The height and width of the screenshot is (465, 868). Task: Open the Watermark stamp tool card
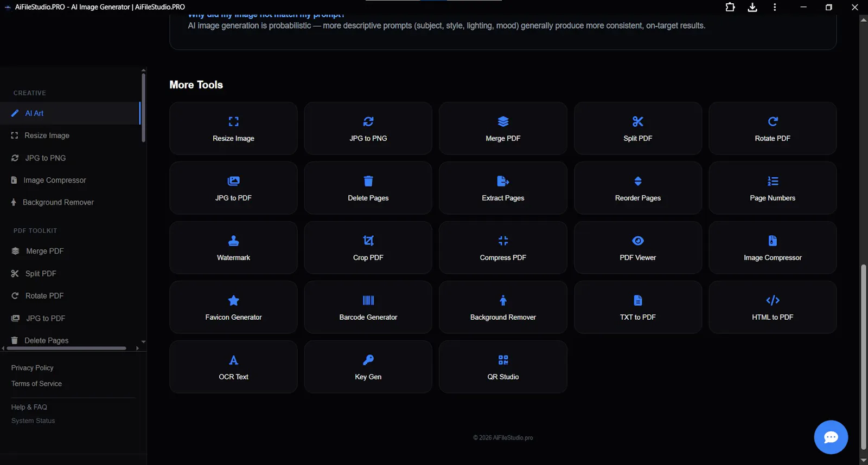tap(233, 248)
